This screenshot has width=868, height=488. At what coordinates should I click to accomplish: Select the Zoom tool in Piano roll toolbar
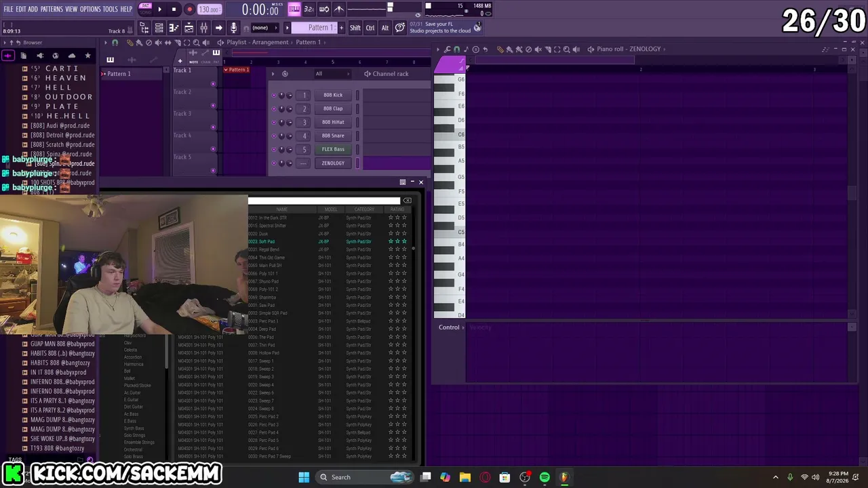[567, 49]
